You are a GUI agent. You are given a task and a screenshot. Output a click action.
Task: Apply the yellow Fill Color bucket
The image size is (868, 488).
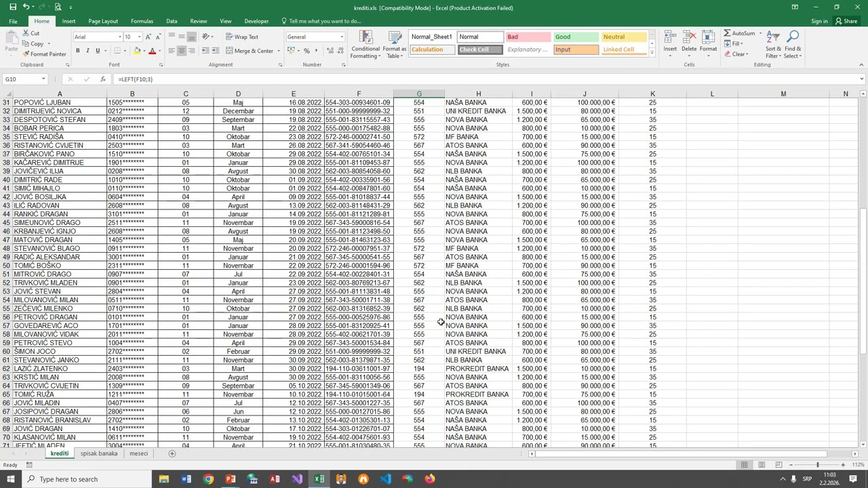point(137,51)
